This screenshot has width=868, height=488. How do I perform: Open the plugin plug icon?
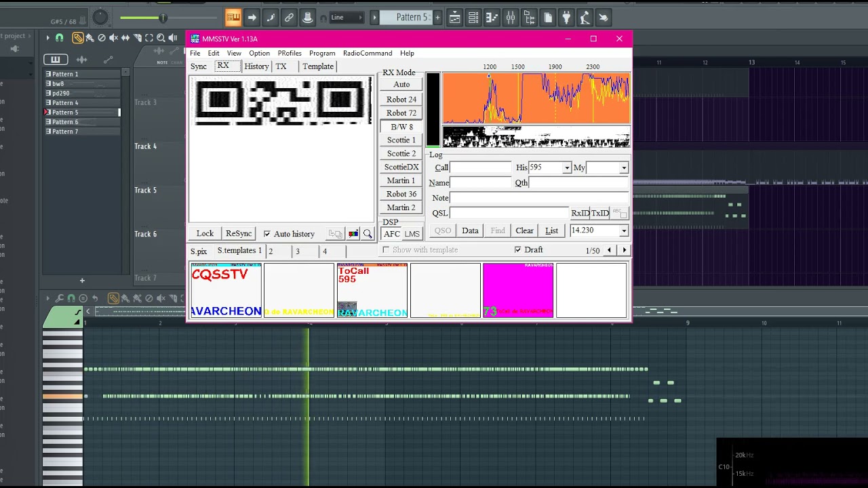[566, 18]
